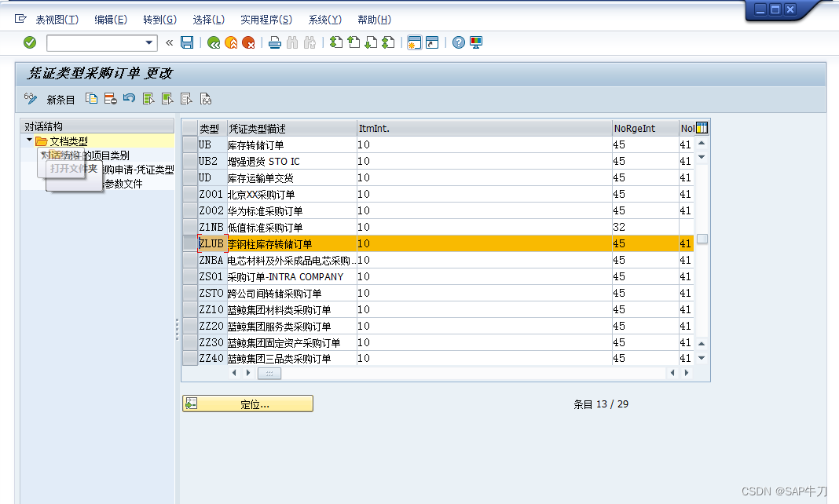
Task: Open a new SAP session icon
Action: [415, 42]
